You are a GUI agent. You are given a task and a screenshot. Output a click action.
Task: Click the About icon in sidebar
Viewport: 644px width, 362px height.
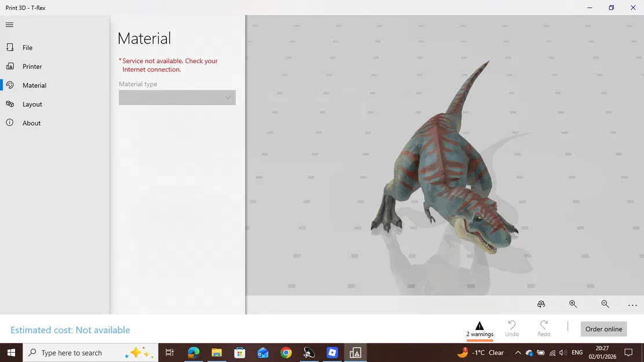[9, 123]
